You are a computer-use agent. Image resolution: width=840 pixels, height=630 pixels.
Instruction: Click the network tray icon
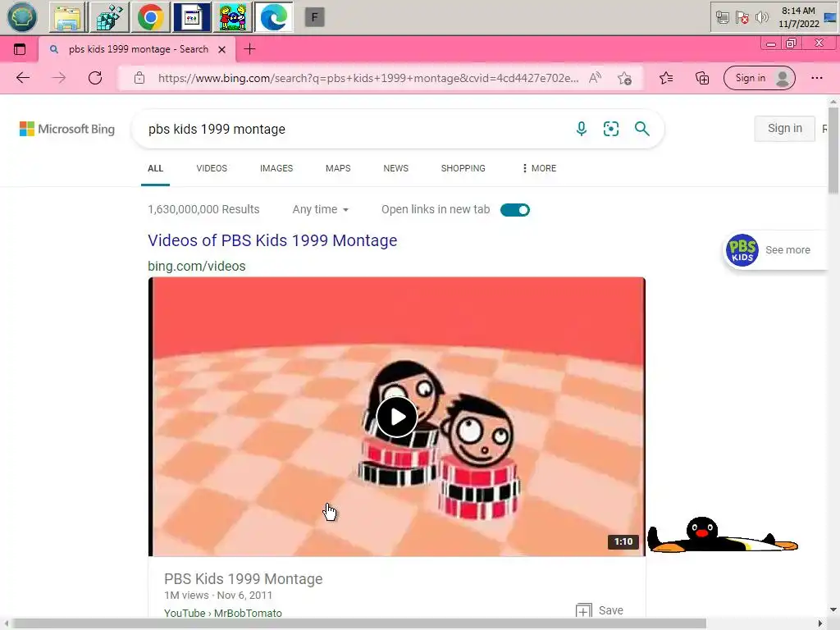pyautogui.click(x=722, y=18)
